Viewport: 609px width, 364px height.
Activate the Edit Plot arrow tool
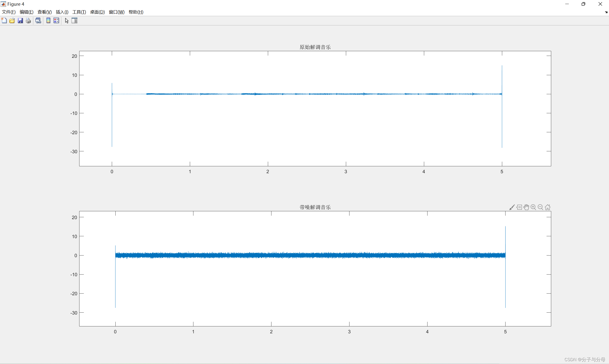pyautogui.click(x=66, y=21)
